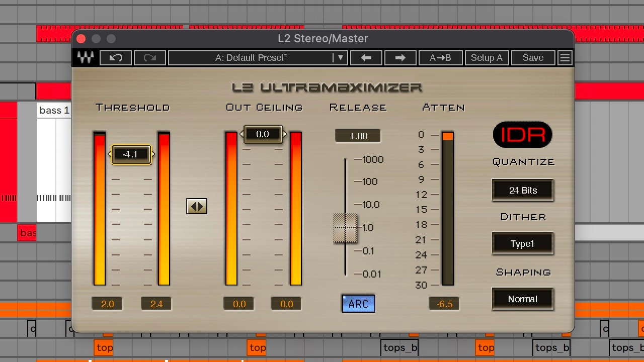The height and width of the screenshot is (362, 644).
Task: Click the right Out Ceiling peak readout
Action: (286, 304)
